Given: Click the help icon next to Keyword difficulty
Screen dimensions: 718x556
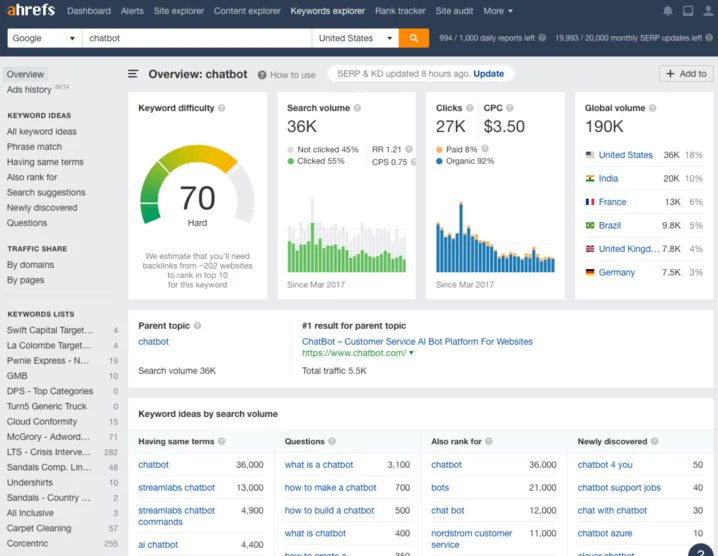Looking at the screenshot, I should (222, 108).
